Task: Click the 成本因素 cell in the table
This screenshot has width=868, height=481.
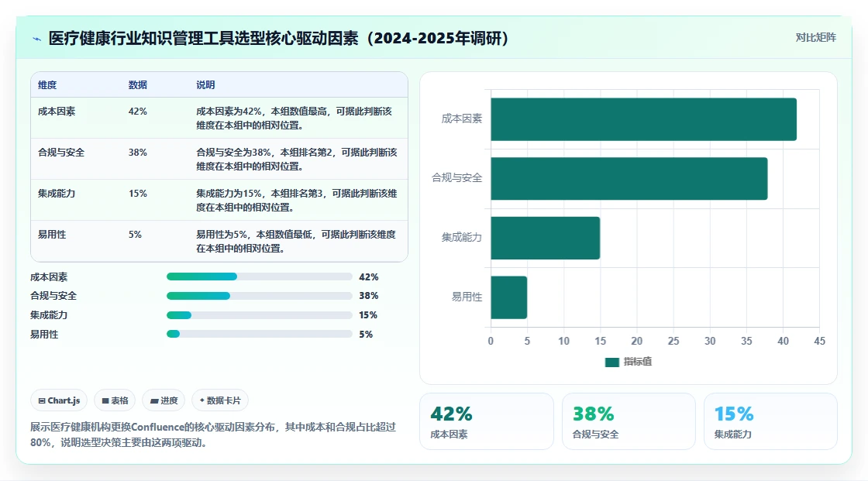Action: (x=57, y=112)
